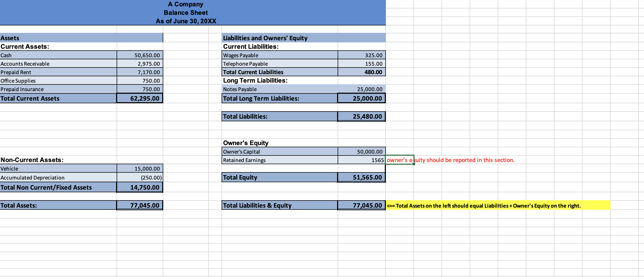Select the Prepaid Rent amount cell
The width and height of the screenshot is (644, 277).
coord(139,72)
